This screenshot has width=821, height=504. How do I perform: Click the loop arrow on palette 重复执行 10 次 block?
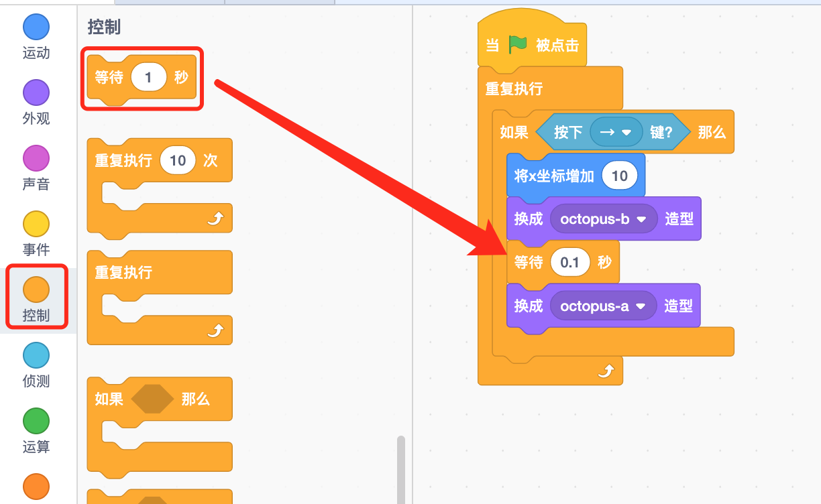pyautogui.click(x=215, y=218)
